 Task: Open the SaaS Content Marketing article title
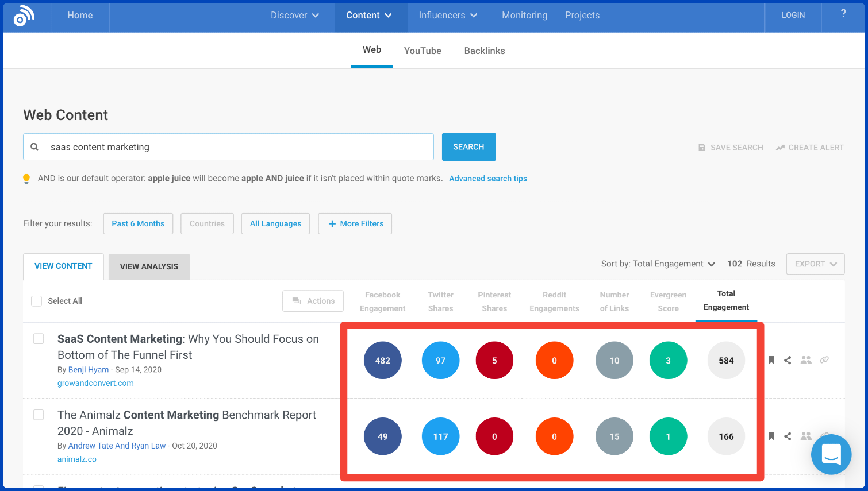coord(188,347)
